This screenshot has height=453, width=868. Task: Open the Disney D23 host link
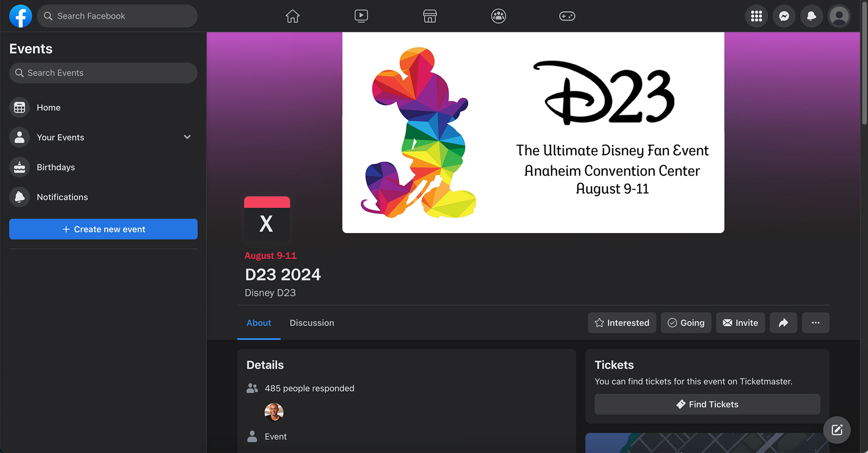[270, 293]
